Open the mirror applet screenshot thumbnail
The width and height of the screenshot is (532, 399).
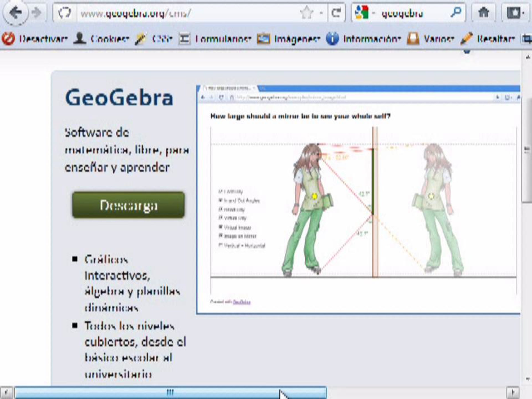click(x=358, y=200)
